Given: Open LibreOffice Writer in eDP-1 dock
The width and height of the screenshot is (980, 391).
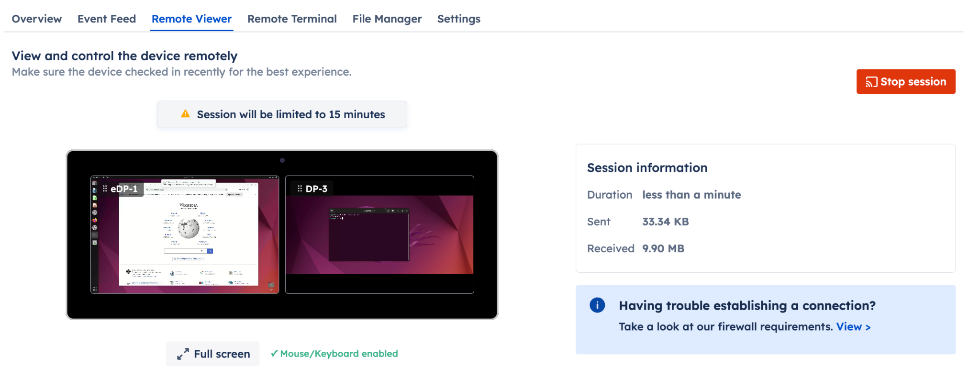Looking at the screenshot, I should (x=95, y=190).
